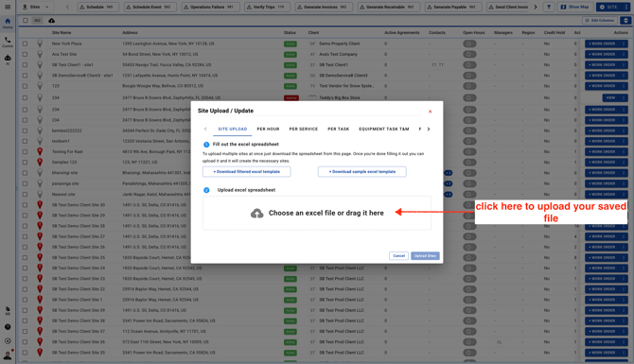The height and width of the screenshot is (364, 634).
Task: Click the Show Map button
Action: coord(575,7)
